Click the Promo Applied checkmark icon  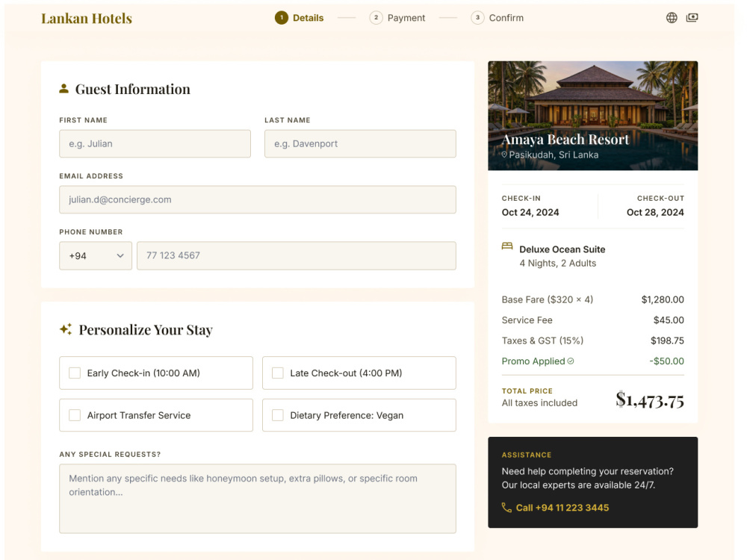tap(571, 361)
